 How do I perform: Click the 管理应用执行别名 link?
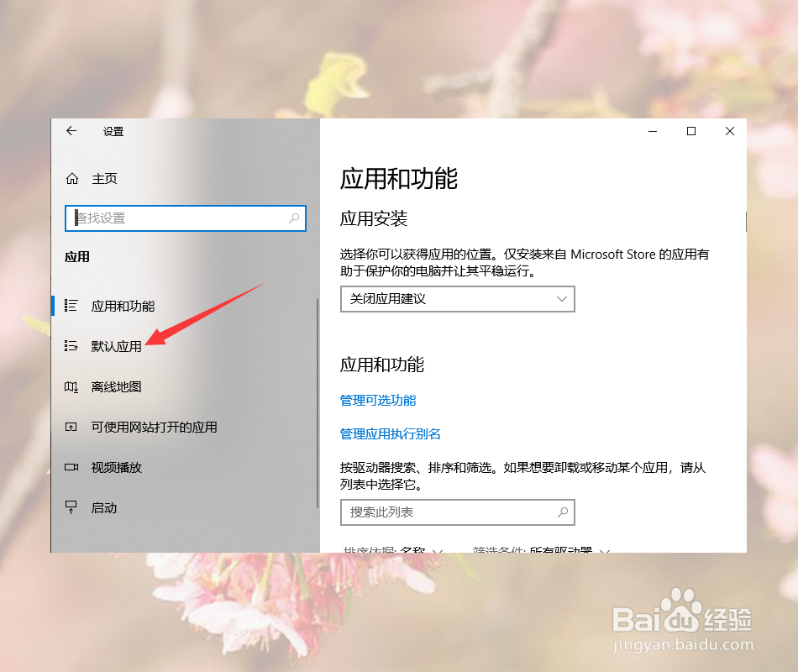(391, 435)
